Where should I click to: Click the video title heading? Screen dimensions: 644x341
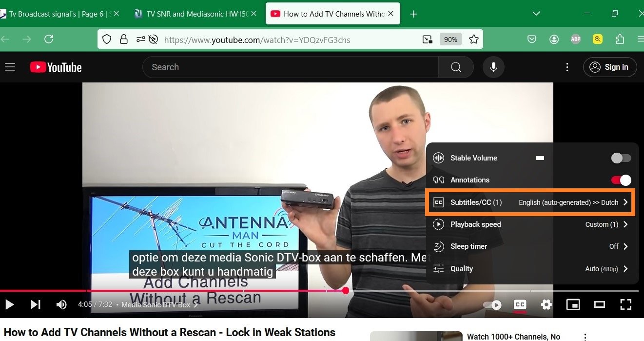[169, 333]
